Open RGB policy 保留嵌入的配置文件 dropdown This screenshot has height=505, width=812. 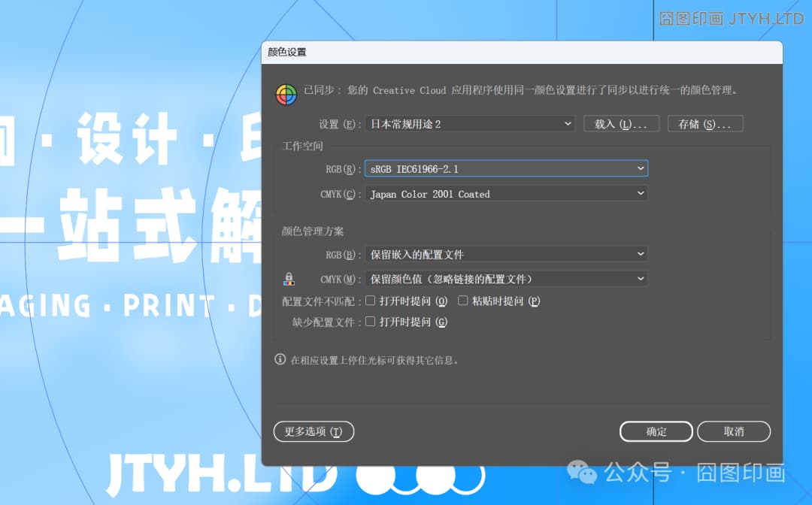507,254
